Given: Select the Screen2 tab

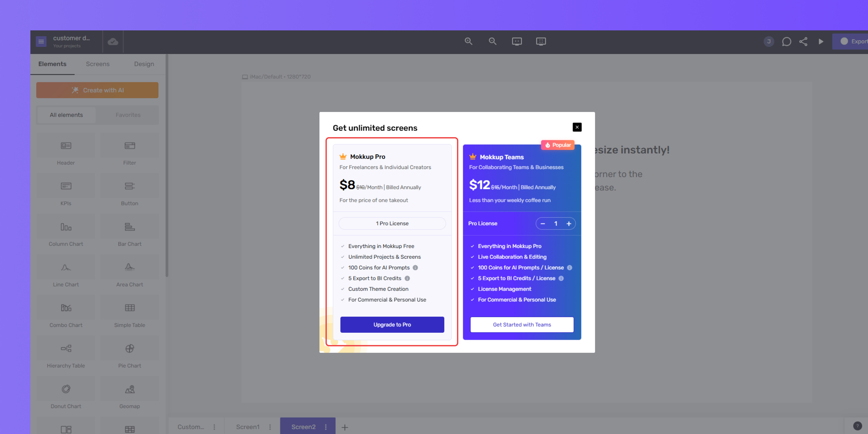Looking at the screenshot, I should [x=303, y=427].
